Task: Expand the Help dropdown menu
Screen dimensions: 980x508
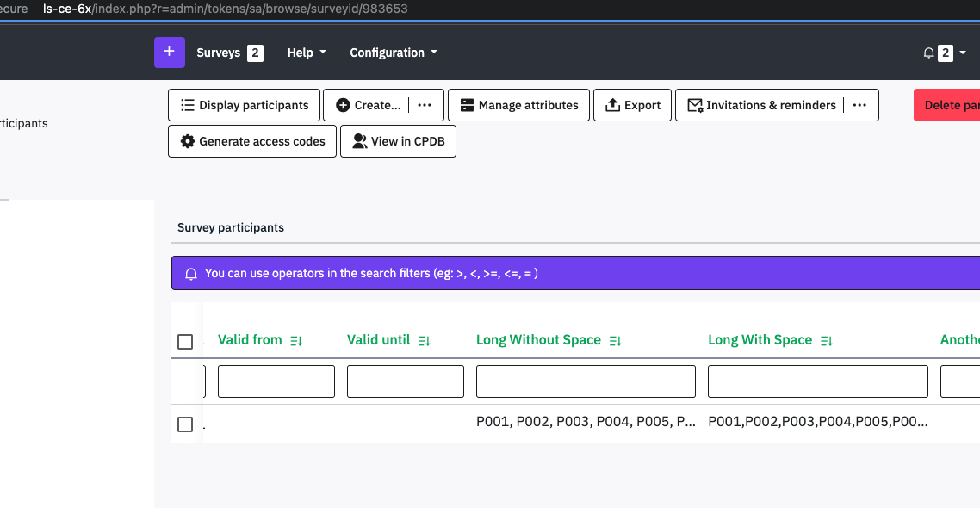Action: pyautogui.click(x=307, y=53)
